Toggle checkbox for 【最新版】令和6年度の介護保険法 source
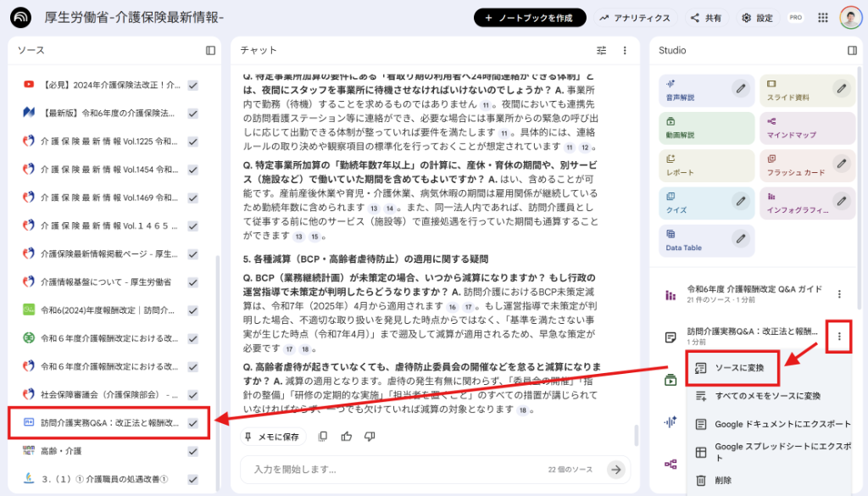The image size is (868, 496). click(192, 113)
